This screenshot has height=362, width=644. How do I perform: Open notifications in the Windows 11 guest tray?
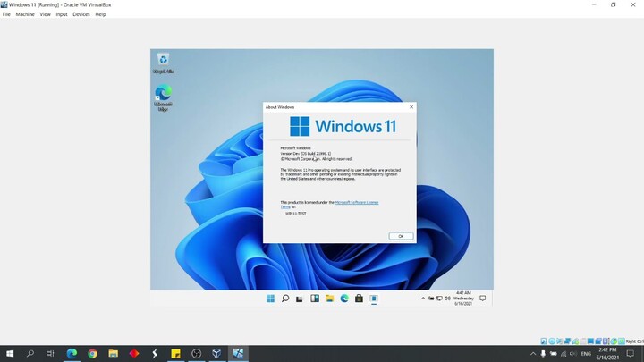[x=483, y=299]
